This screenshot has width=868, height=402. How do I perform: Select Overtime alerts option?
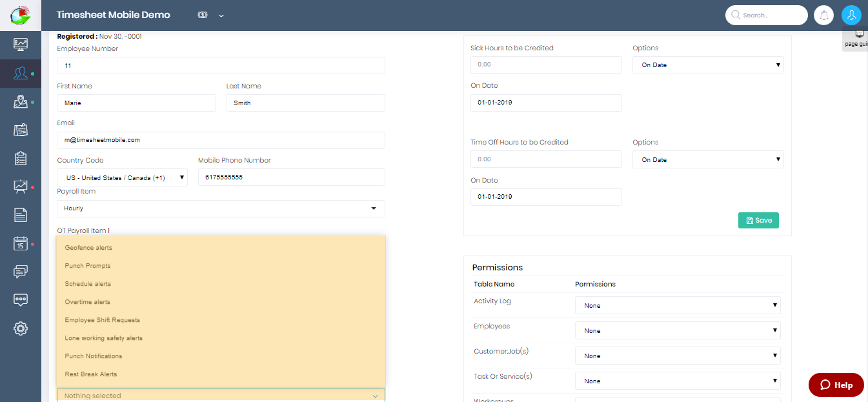pos(221,302)
